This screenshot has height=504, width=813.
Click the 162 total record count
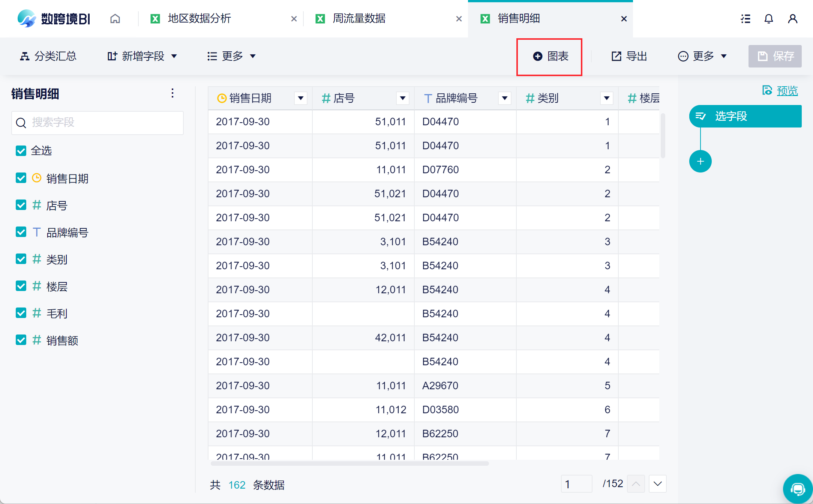tap(237, 485)
